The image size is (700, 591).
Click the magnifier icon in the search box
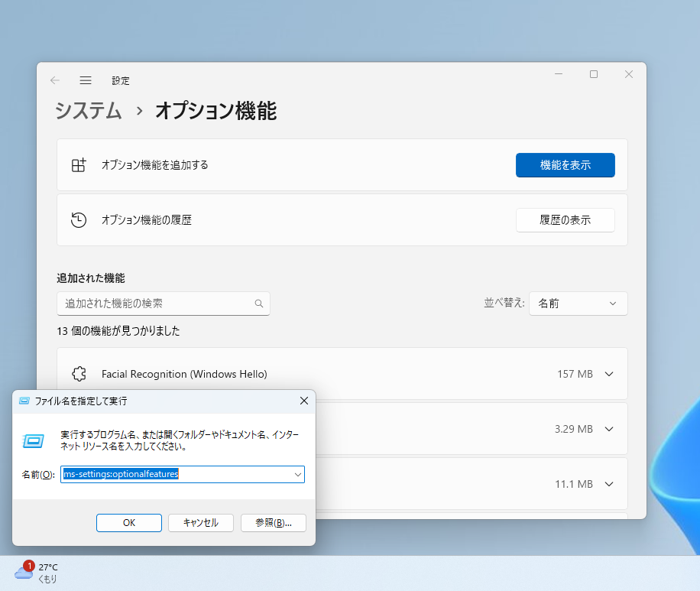[x=259, y=304]
